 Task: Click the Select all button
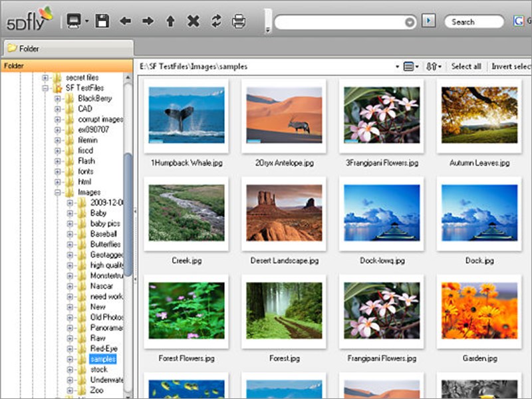466,66
